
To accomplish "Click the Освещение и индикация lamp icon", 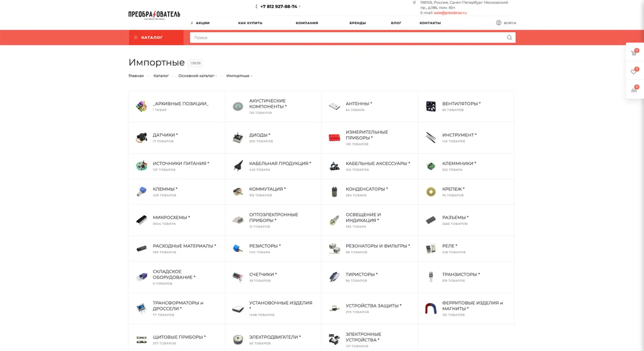I will point(334,220).
